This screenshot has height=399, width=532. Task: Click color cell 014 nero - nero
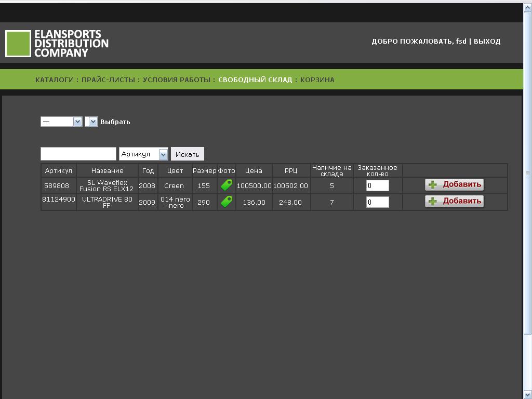pyautogui.click(x=175, y=202)
